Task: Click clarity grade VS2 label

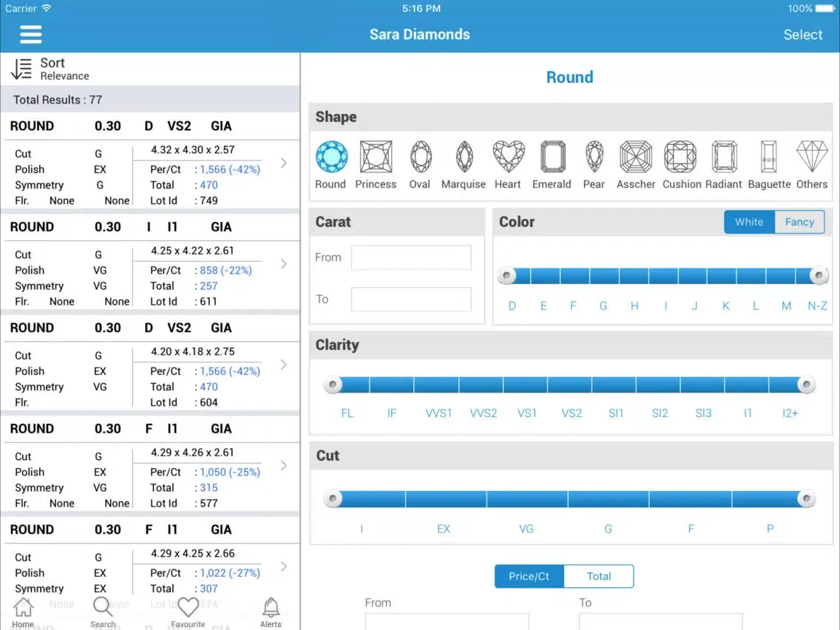Action: (x=572, y=413)
